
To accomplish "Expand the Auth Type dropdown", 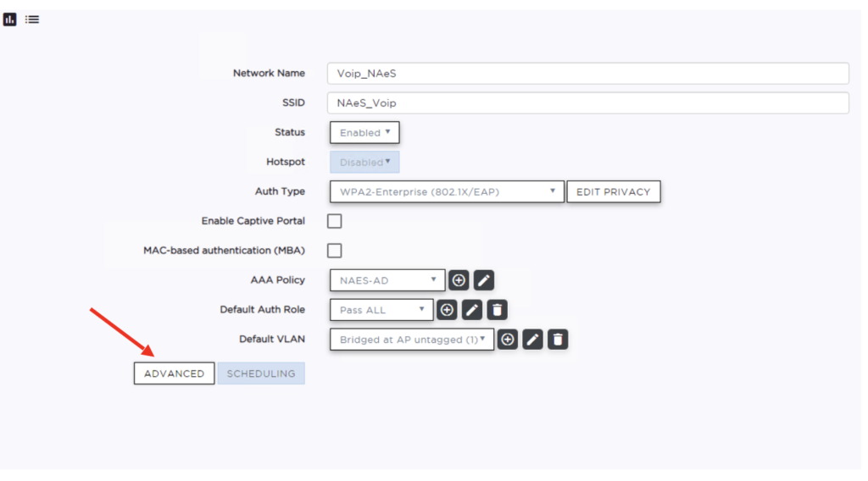I will pyautogui.click(x=447, y=192).
